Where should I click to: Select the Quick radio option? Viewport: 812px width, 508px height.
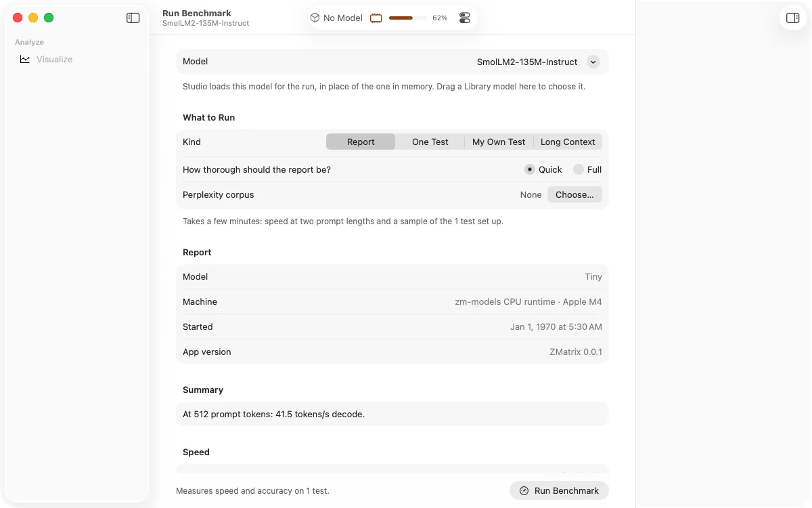pyautogui.click(x=543, y=170)
